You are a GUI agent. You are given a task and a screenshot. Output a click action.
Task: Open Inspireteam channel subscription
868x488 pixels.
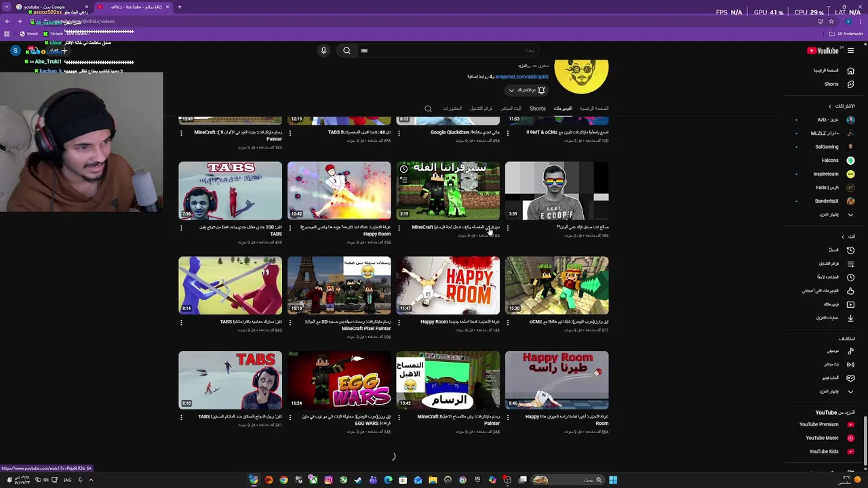(x=826, y=174)
